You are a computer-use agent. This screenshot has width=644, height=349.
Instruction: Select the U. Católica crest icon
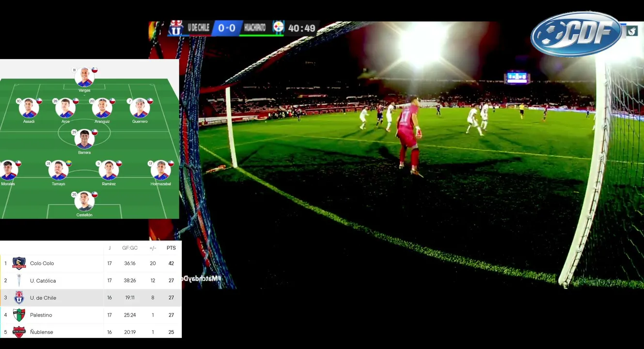pyautogui.click(x=19, y=281)
